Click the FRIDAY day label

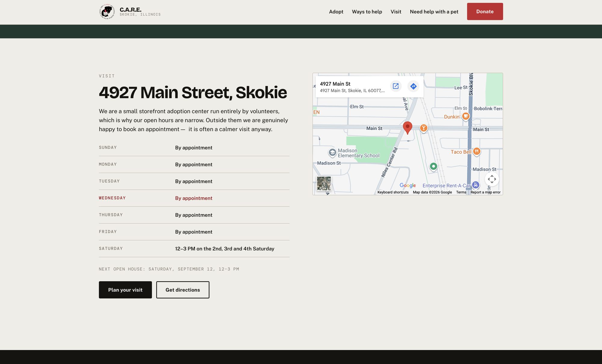point(108,232)
